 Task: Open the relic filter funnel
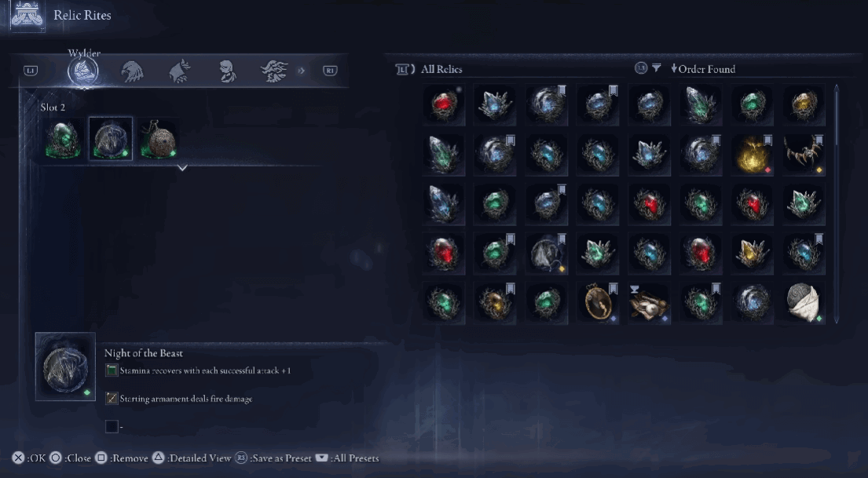coord(657,68)
